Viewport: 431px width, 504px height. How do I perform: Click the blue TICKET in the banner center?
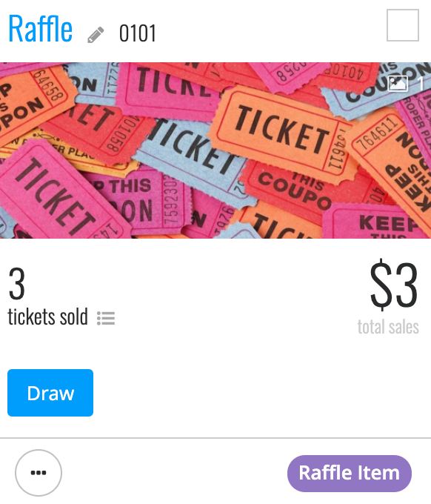tap(193, 150)
